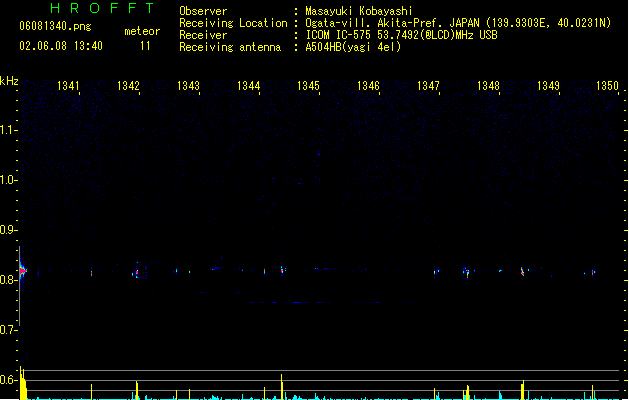Click the 1350 time axis label
Viewport: 629px width, 400px height.
point(607,86)
